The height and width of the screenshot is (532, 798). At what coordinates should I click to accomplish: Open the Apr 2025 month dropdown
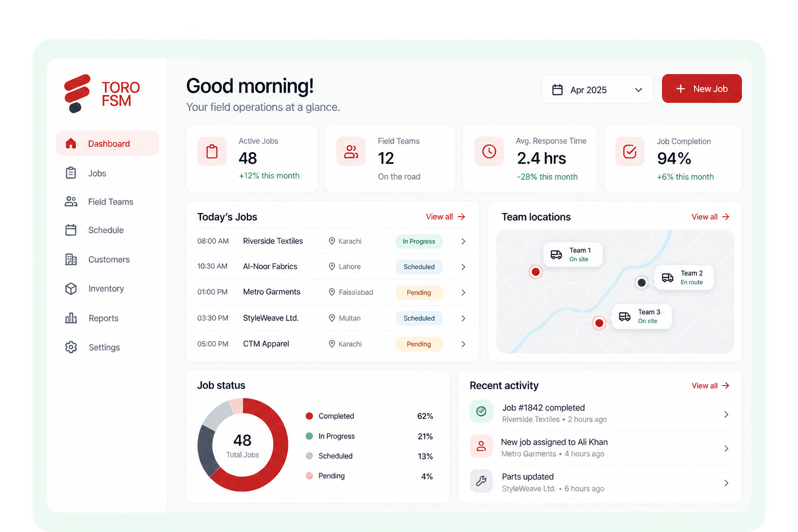(597, 90)
